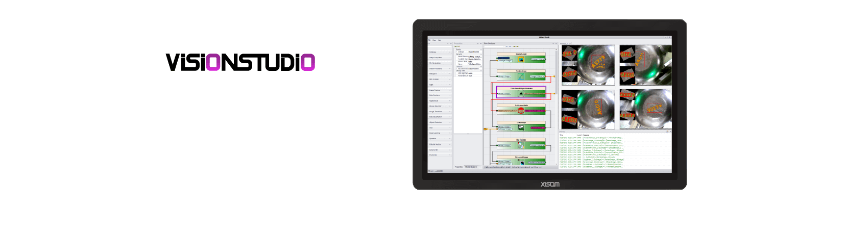
Task: Click the red Calibration Guide node icon
Action: click(521, 111)
